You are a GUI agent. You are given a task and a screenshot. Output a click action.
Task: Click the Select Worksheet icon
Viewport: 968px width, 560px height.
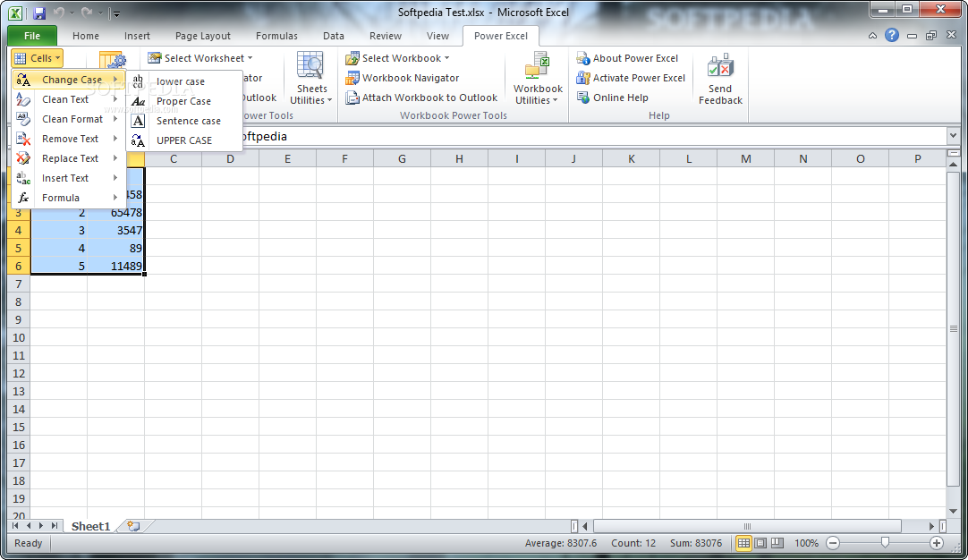[x=155, y=58]
